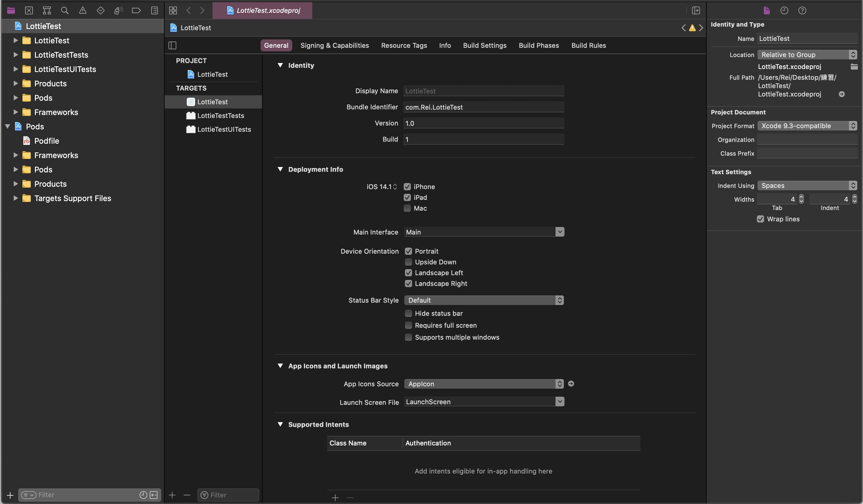863x504 pixels.
Task: Toggle recent files filter in navigator
Action: [143, 495]
